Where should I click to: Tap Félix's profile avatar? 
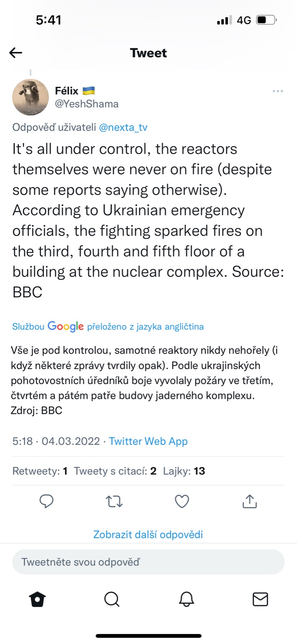(31, 97)
